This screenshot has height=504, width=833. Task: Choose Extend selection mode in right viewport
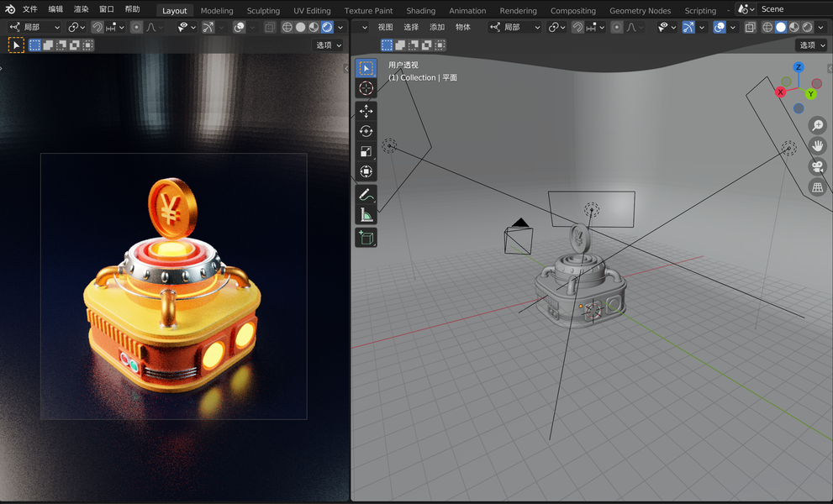click(400, 45)
